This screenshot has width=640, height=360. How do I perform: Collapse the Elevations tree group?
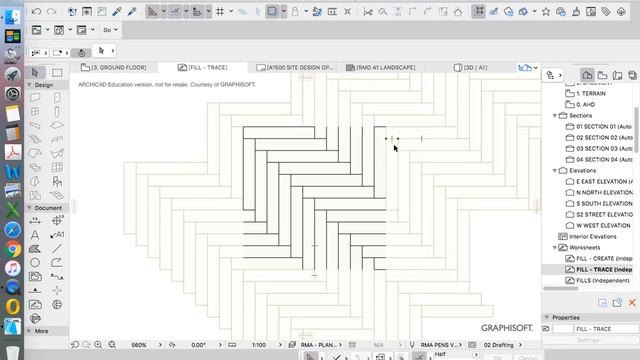pos(554,171)
